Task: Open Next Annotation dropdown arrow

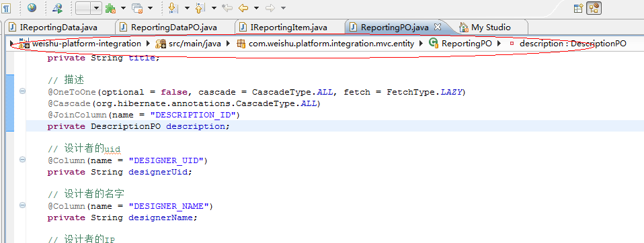Action: 187,8
